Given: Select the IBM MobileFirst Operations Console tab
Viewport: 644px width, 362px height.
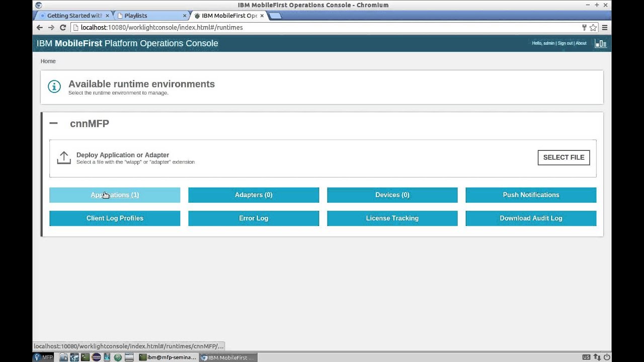Looking at the screenshot, I should 228,16.
